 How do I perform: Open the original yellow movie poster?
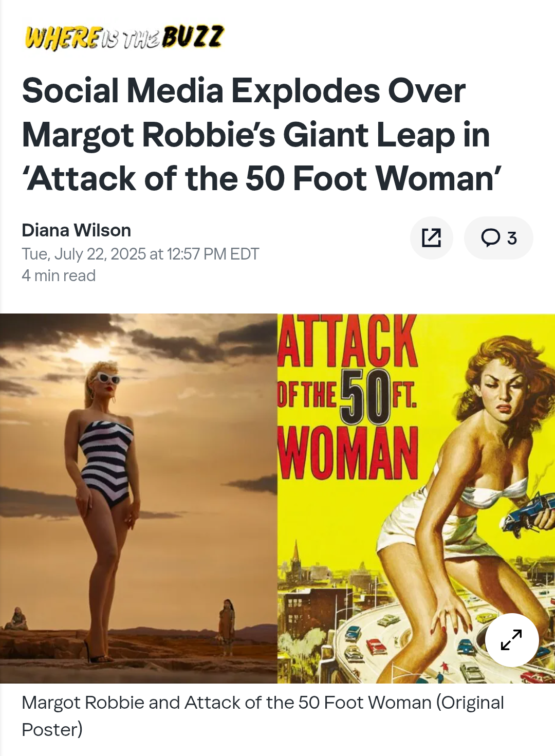point(416,498)
